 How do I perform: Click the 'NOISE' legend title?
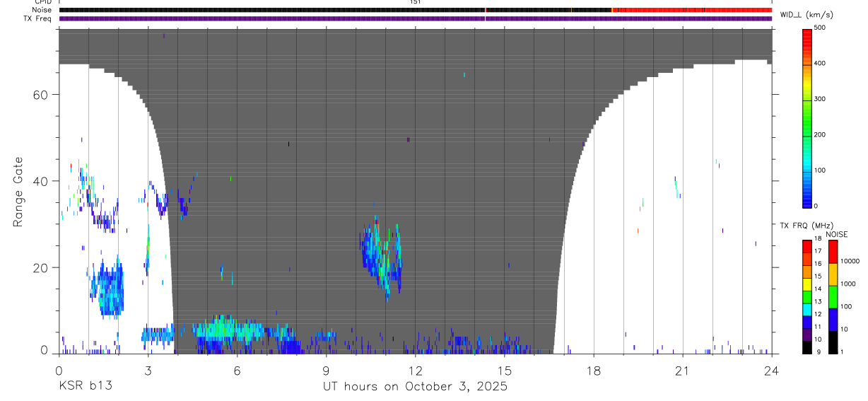836,234
